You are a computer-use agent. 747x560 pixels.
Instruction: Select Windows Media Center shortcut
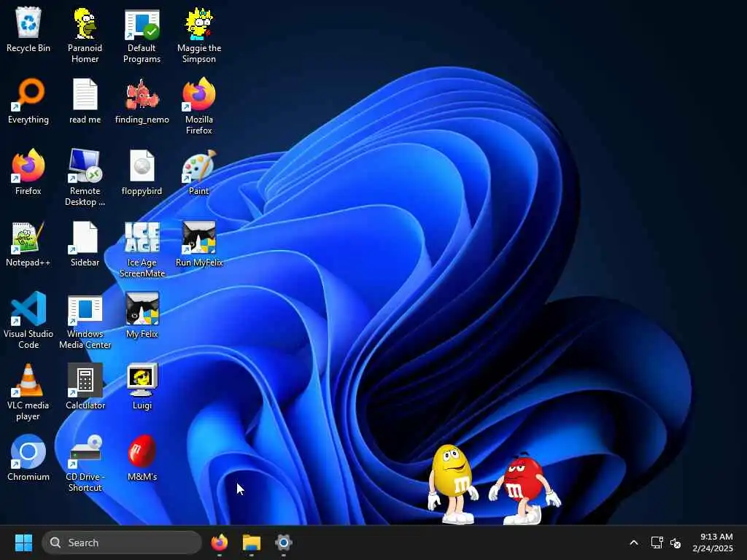click(85, 321)
